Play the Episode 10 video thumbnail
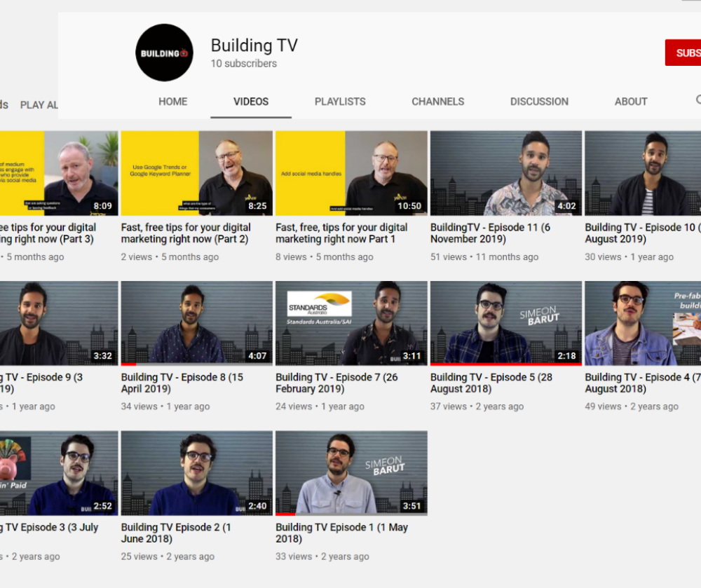The height and width of the screenshot is (588, 701). tap(643, 173)
